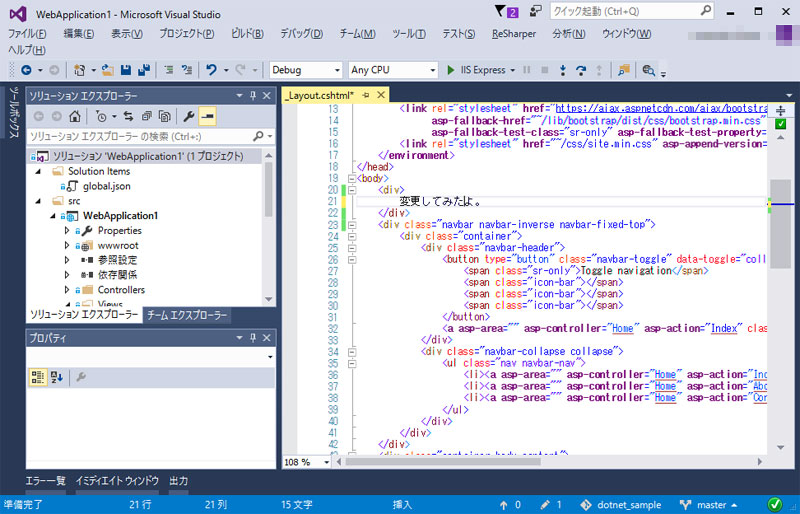This screenshot has width=800, height=514.
Task: Expand the Controllers folder node
Action: pos(66,290)
